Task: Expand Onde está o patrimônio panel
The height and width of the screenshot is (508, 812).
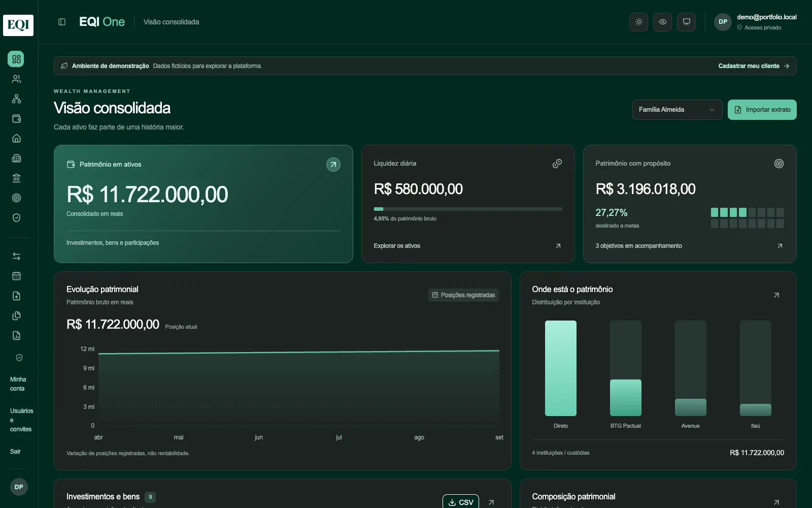Action: click(x=776, y=295)
